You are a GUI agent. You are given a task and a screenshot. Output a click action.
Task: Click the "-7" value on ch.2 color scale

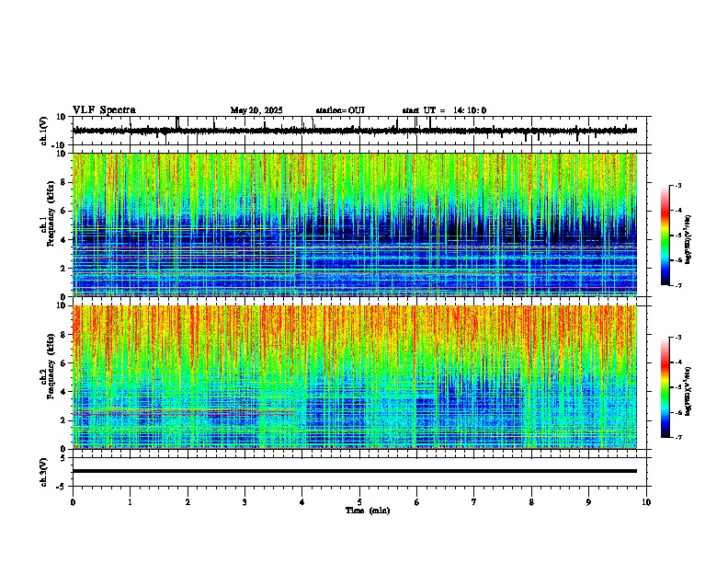click(678, 437)
